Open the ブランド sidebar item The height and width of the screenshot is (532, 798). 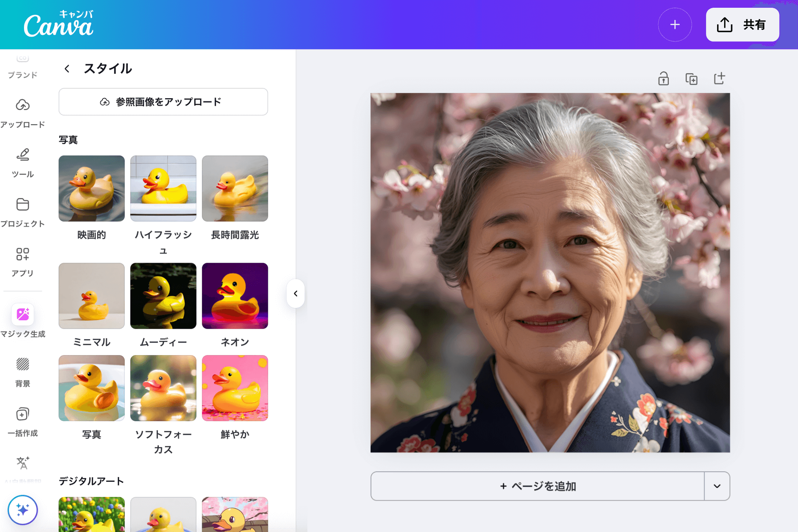tap(23, 68)
